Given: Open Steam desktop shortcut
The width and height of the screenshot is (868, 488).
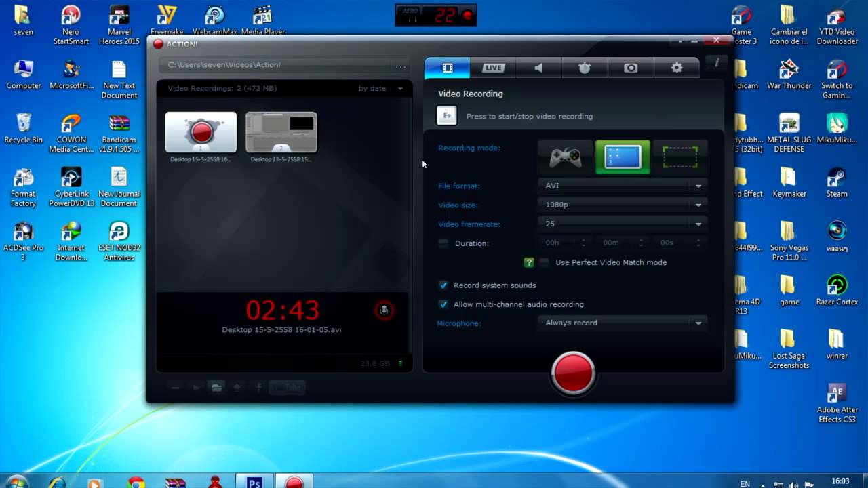Looking at the screenshot, I should pyautogui.click(x=837, y=182).
